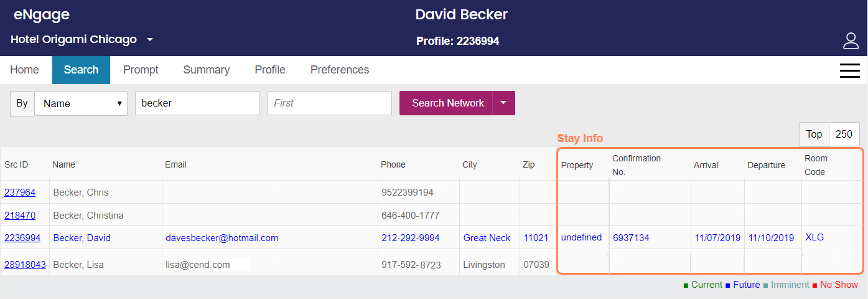
Task: Switch to the Home tab
Action: pyautogui.click(x=24, y=70)
